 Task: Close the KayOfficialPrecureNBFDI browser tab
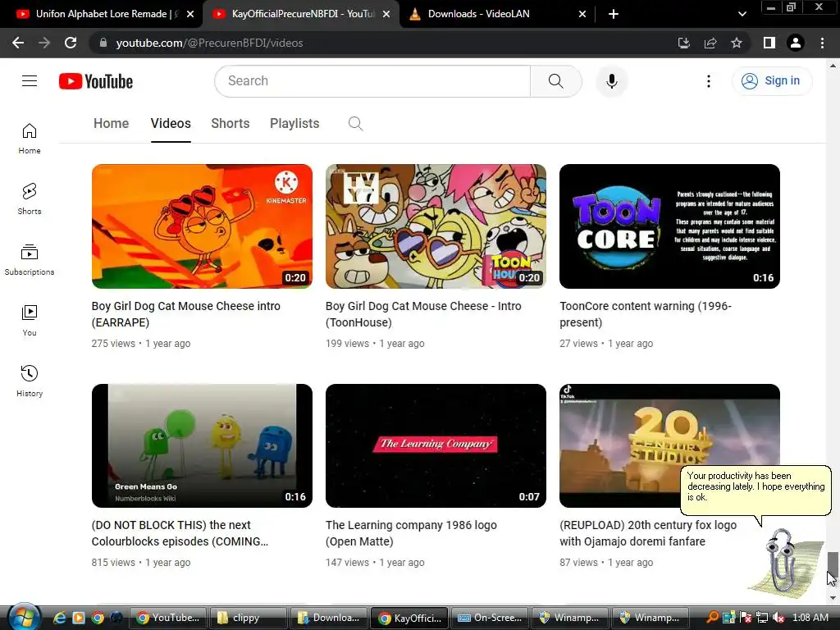[x=386, y=15]
